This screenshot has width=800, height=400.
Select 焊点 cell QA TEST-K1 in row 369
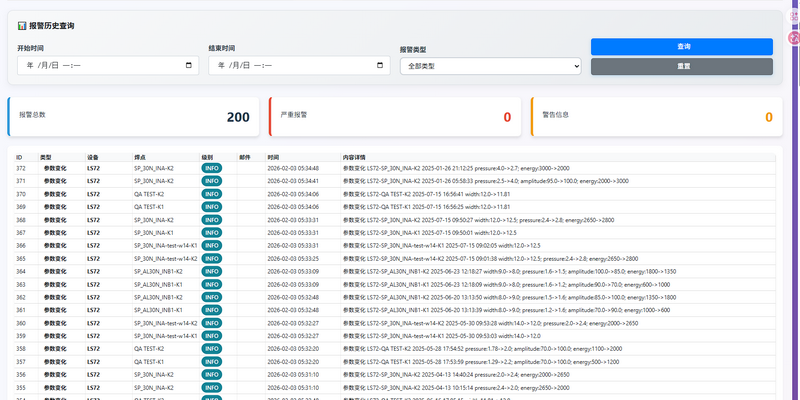coord(149,207)
